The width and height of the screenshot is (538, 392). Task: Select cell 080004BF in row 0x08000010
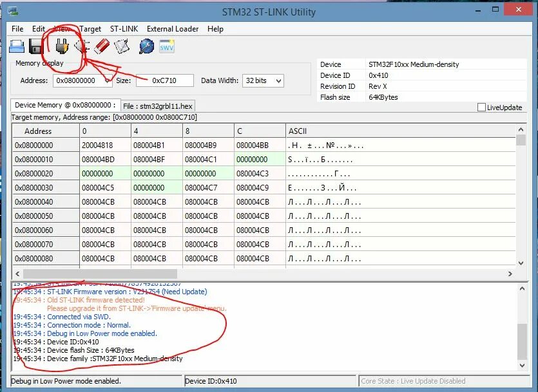pyautogui.click(x=157, y=160)
